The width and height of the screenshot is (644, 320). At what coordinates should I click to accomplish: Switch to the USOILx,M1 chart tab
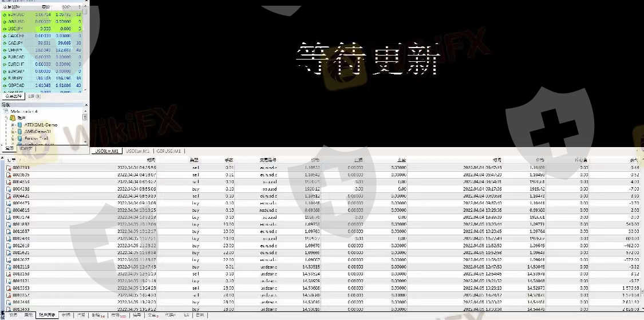tap(107, 151)
